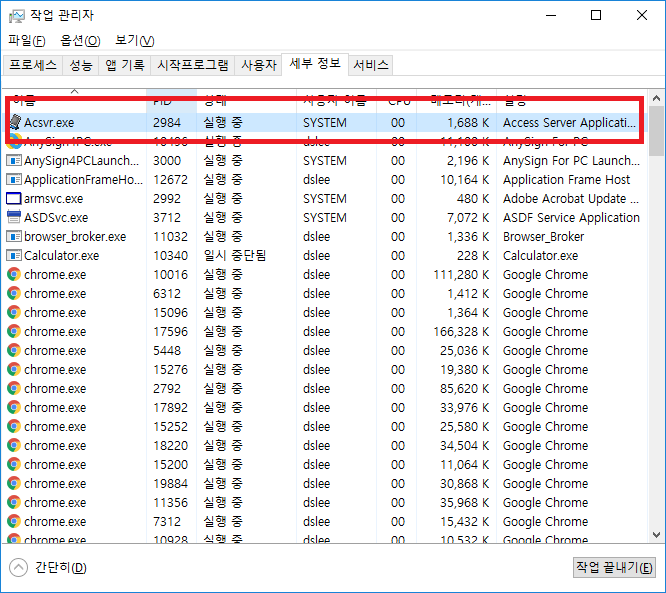666x593 pixels.
Task: Click 'ASDF Service Application' description
Action: point(571,217)
